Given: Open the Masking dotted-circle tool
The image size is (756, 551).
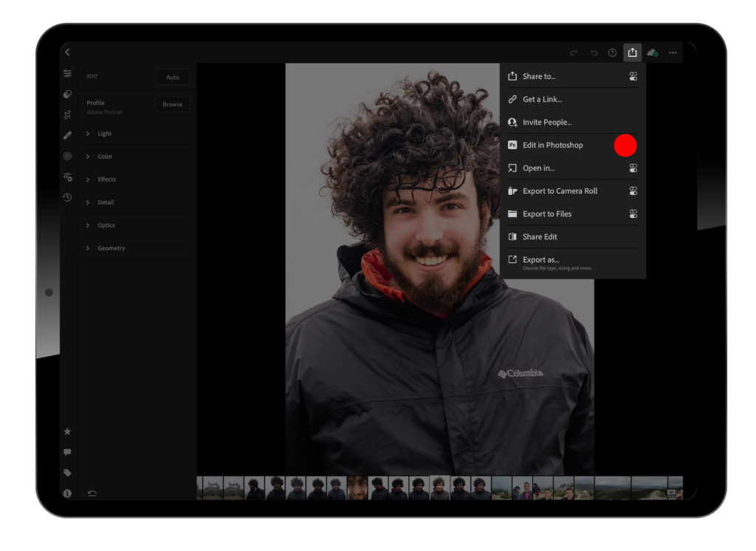Looking at the screenshot, I should (67, 156).
